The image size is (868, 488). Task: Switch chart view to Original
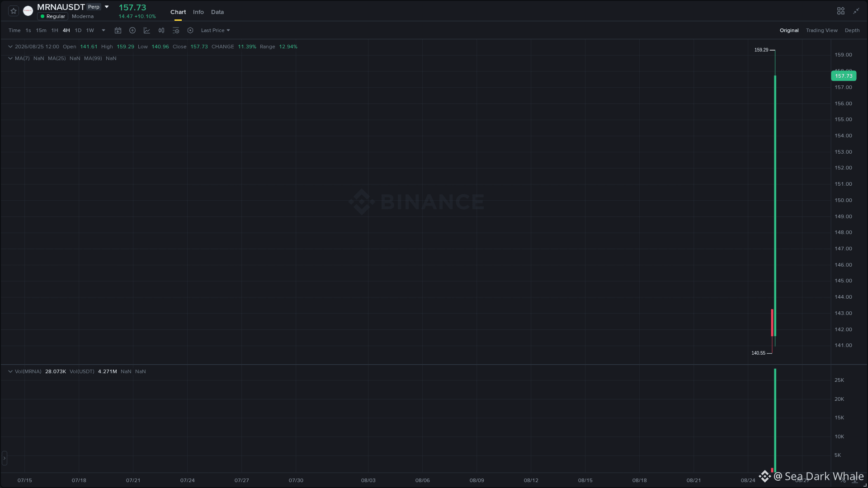click(789, 30)
